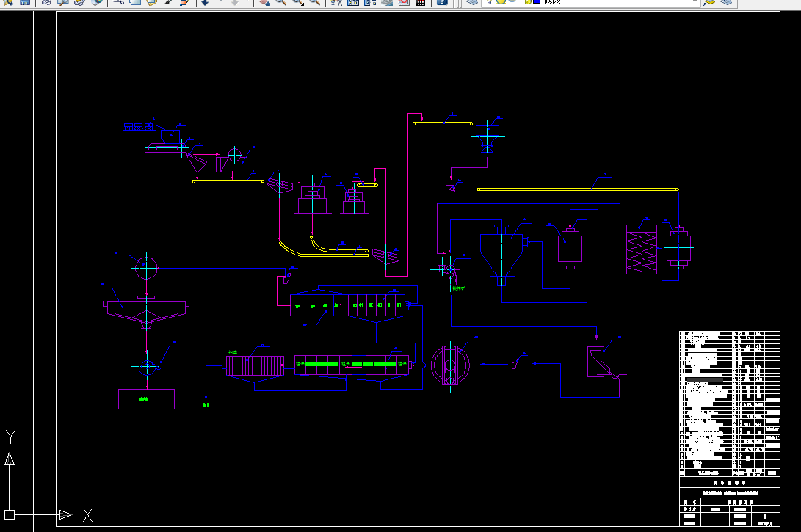Image resolution: width=801 pixels, height=532 pixels.
Task: Activate the Match Properties brush tool
Action: tap(168, 2)
